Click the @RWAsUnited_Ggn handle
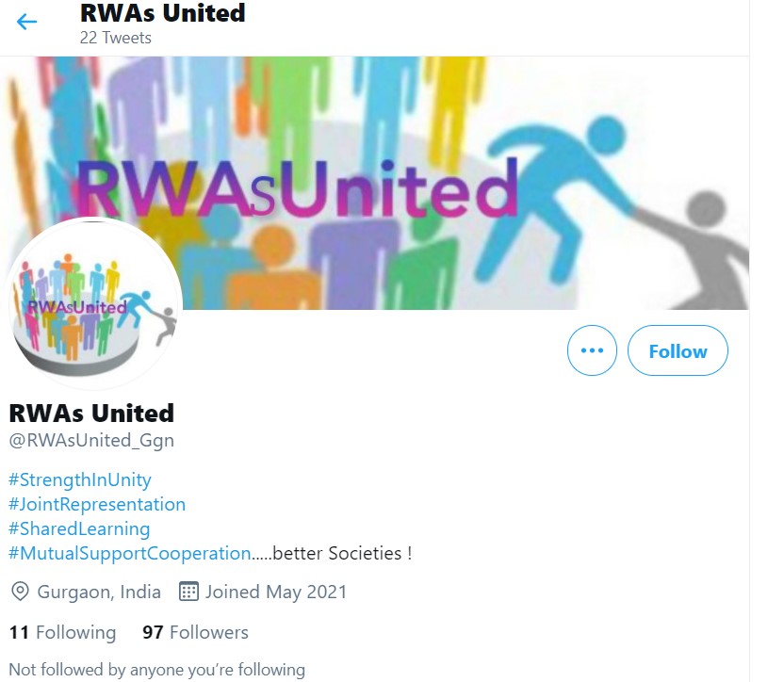This screenshot has width=784, height=682. [x=91, y=441]
